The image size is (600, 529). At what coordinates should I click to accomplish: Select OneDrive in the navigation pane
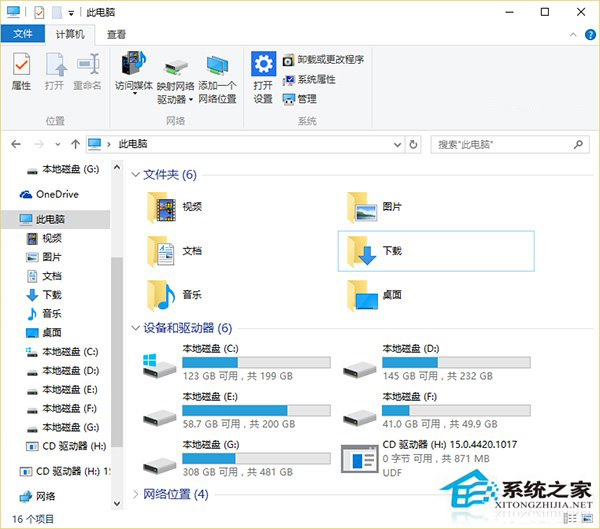pyautogui.click(x=49, y=194)
